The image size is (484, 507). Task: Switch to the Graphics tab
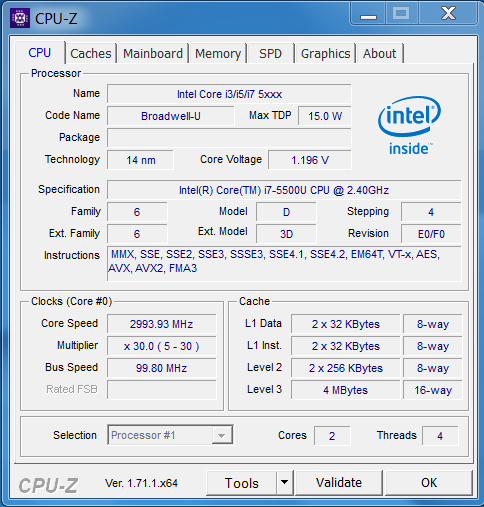tap(325, 53)
